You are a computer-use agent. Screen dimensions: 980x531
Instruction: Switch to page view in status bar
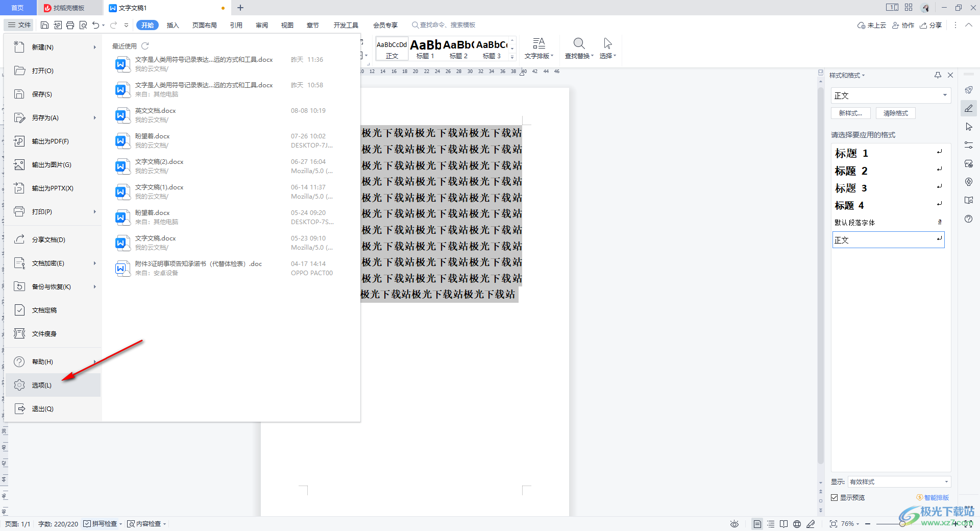point(757,524)
